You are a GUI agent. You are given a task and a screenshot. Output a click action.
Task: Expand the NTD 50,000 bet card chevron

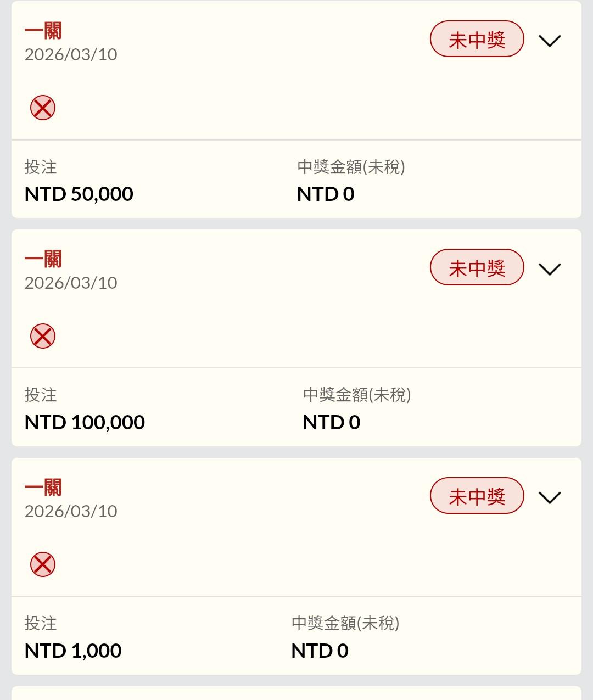(x=550, y=41)
